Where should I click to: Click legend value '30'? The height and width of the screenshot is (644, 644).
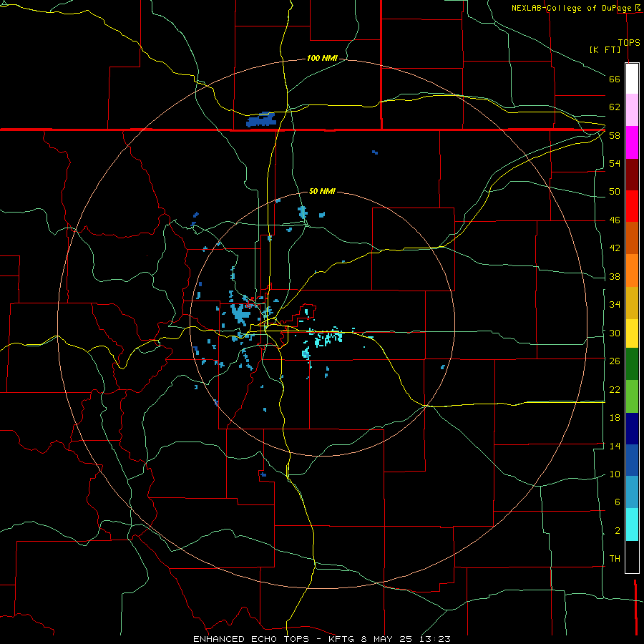pos(615,333)
